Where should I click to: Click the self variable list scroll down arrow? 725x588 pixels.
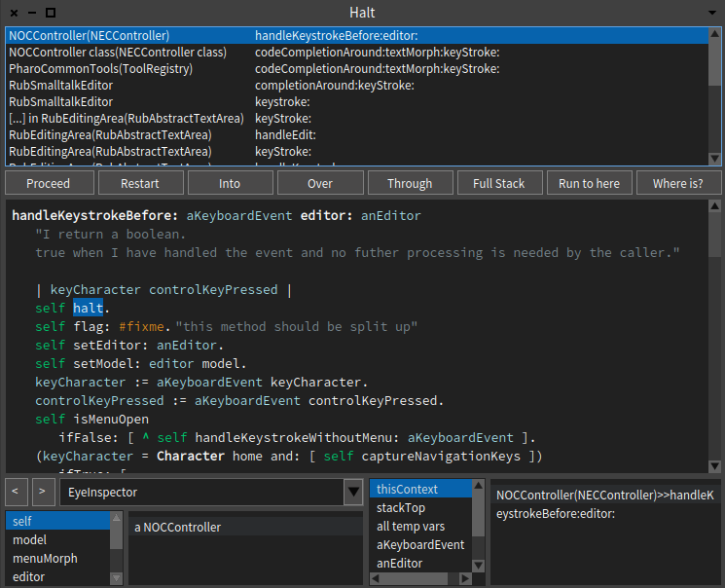tap(117, 578)
